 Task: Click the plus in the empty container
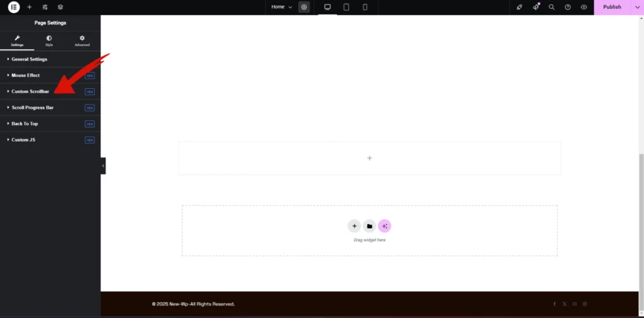point(370,158)
